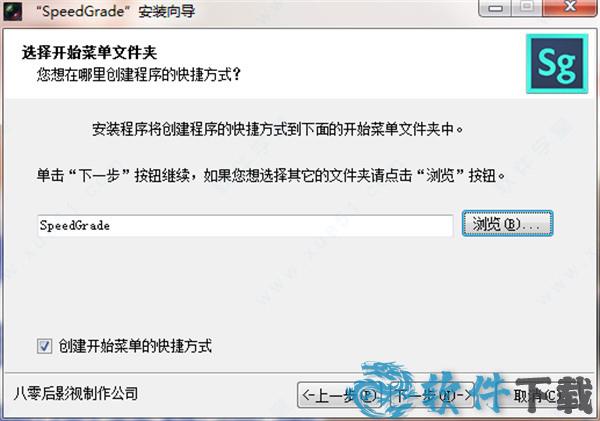
Task: Click the 您想在哪里创建程序的快捷方式 subtitle
Action: (x=139, y=75)
